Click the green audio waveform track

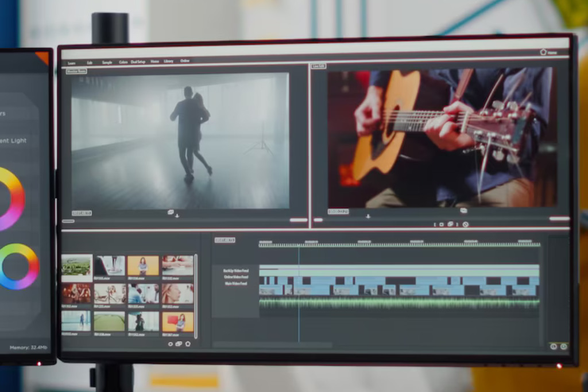(x=400, y=302)
